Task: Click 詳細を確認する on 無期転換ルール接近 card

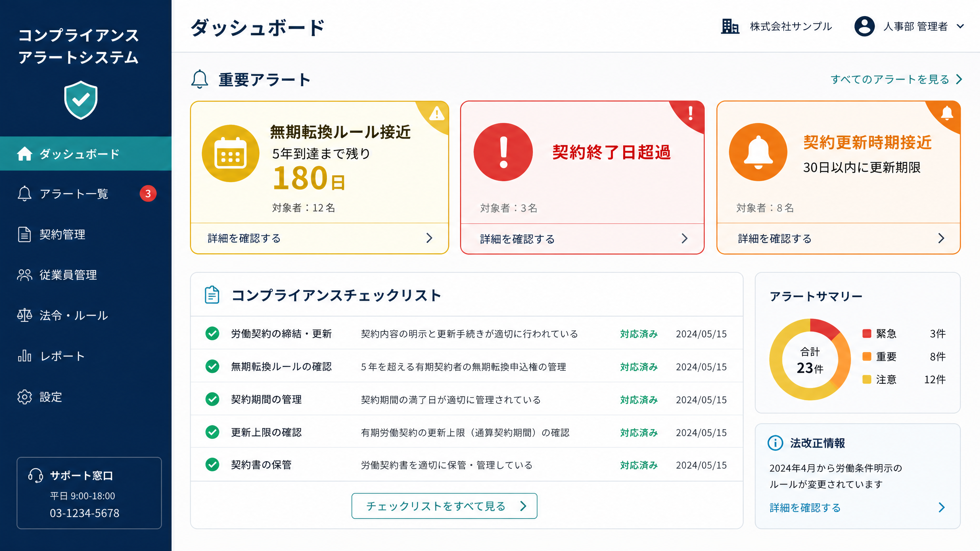Action: pyautogui.click(x=244, y=238)
